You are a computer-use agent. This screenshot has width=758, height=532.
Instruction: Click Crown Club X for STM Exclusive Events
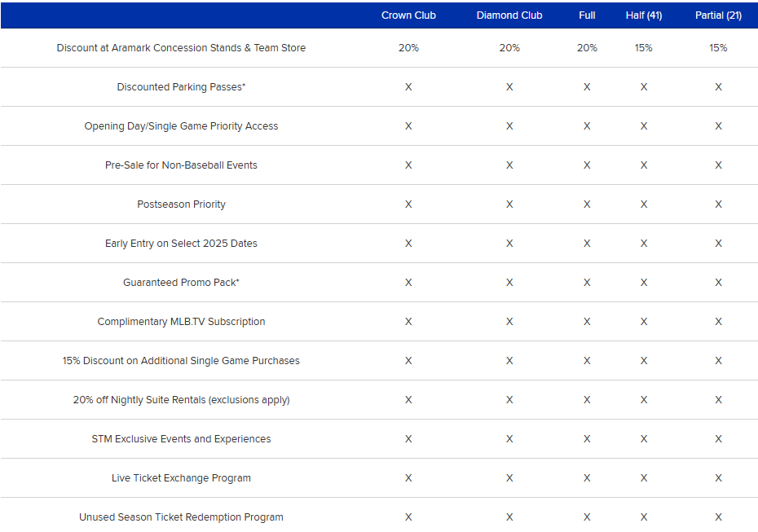(408, 439)
